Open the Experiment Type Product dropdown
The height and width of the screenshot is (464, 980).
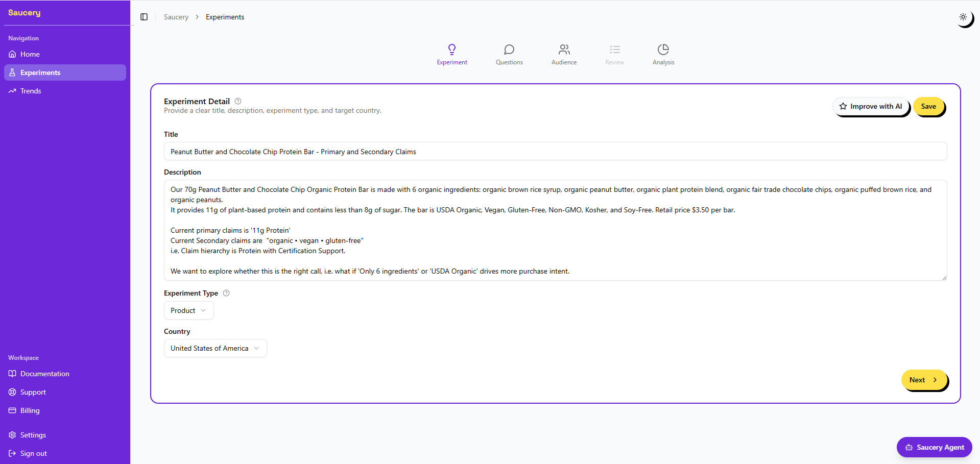click(188, 310)
